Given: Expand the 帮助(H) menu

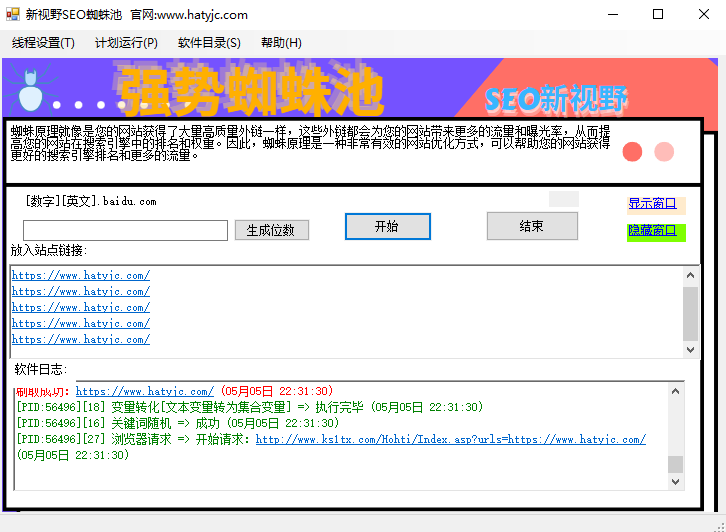Looking at the screenshot, I should click(x=281, y=43).
